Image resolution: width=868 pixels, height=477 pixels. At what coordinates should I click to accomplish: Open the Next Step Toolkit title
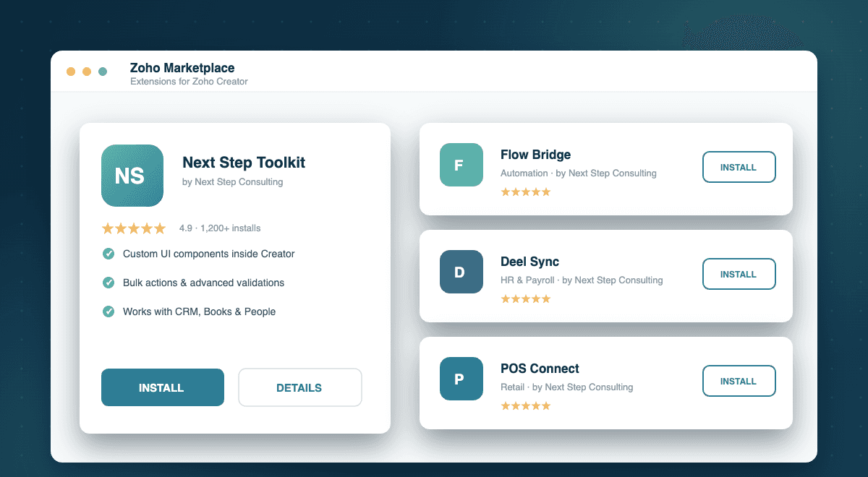244,163
